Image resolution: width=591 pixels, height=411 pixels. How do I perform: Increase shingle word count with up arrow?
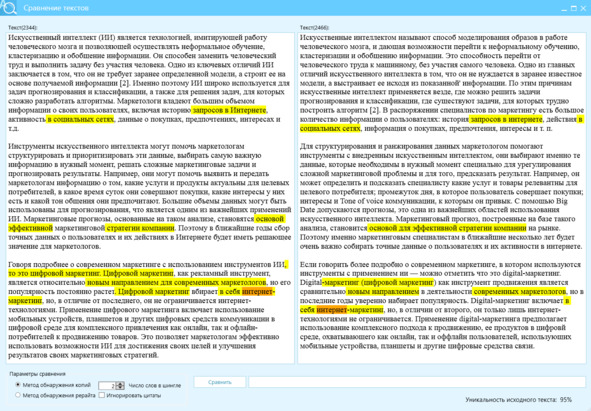[x=120, y=383]
